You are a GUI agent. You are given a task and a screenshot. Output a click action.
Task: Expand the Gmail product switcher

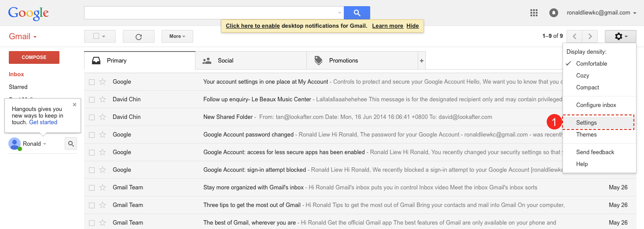click(x=22, y=36)
